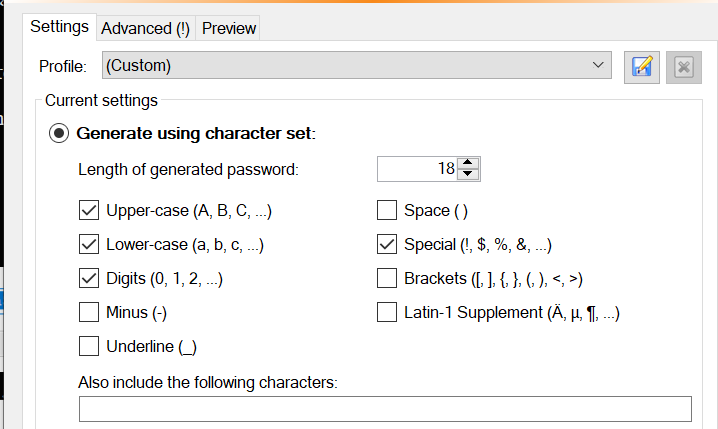Disable the Special characters checkbox
718x429 pixels.
387,244
